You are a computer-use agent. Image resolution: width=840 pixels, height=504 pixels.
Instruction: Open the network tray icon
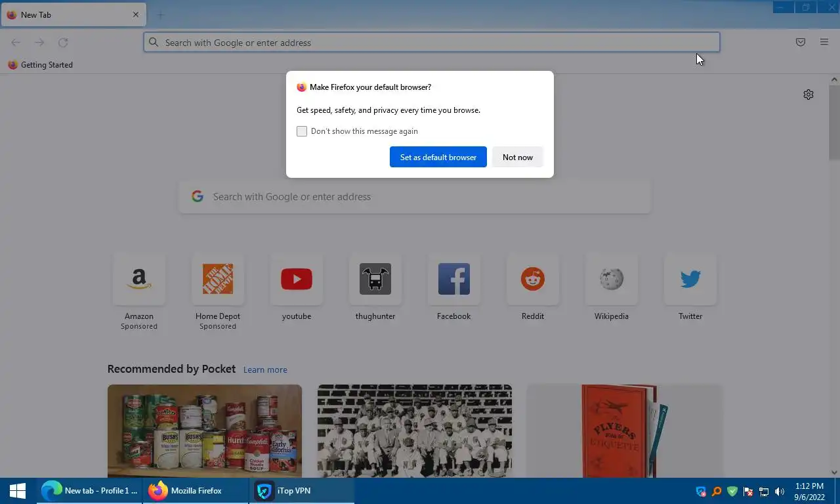(x=764, y=492)
